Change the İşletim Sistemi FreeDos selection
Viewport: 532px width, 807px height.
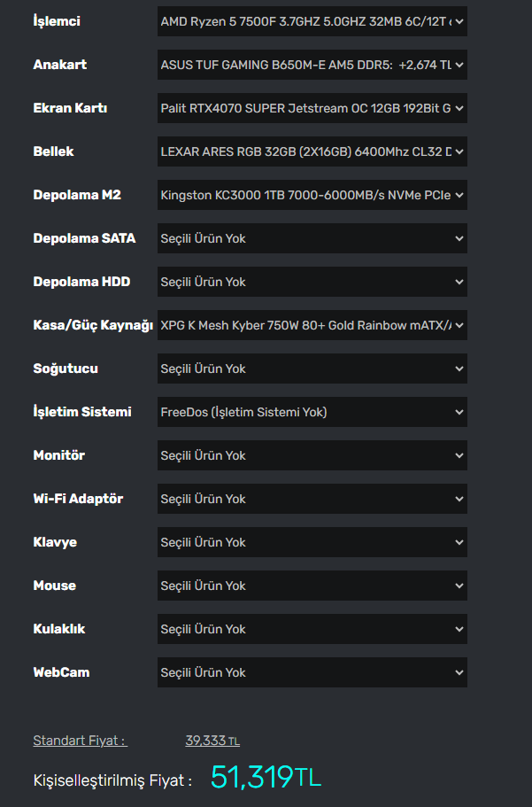(312, 412)
